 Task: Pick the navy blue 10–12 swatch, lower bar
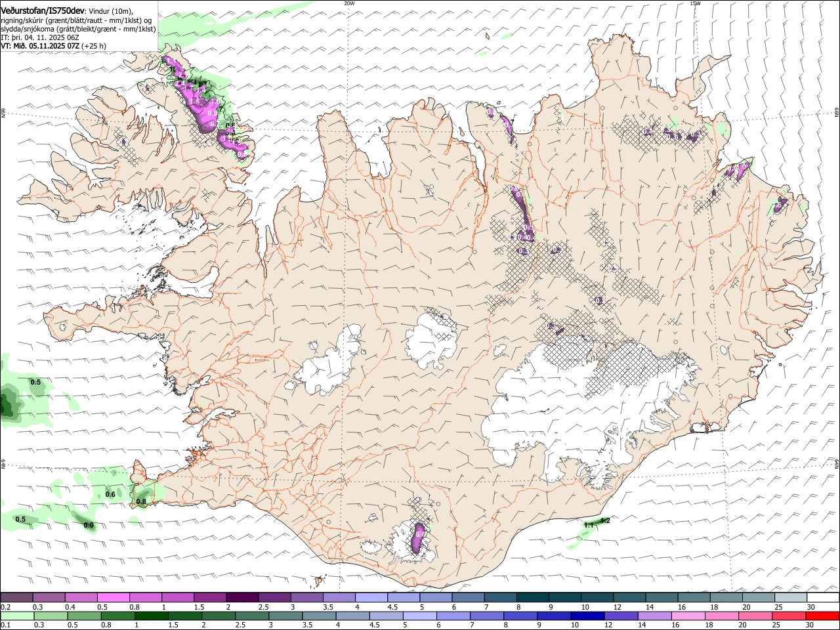587,616
